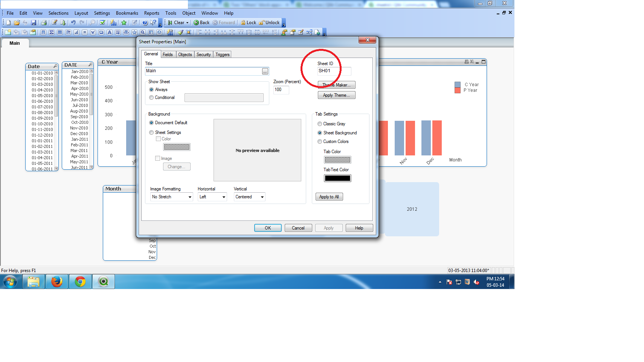Select Classic Gray tab setting
Viewport: 644px width, 362px height.
pos(320,124)
